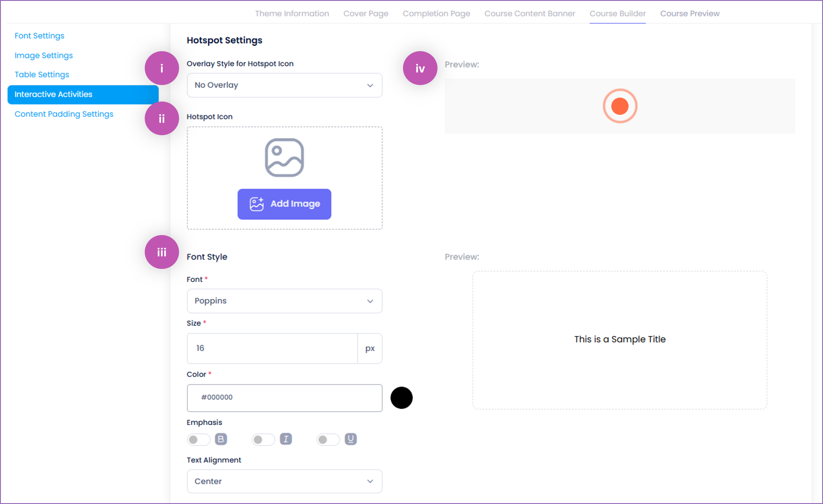Enable the italic emphasis toggle
The image size is (823, 504).
tap(263, 439)
